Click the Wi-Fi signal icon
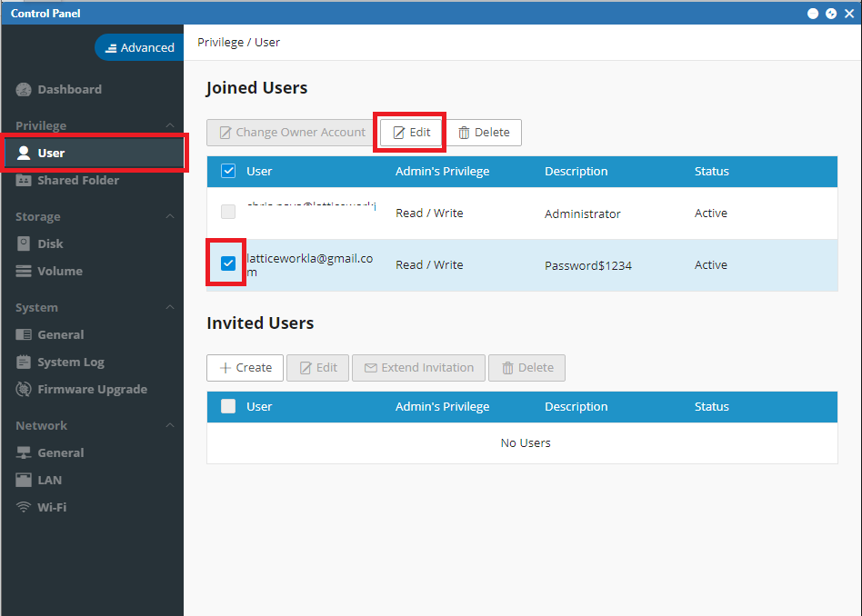Viewport: 862px width, 616px height. click(x=24, y=507)
